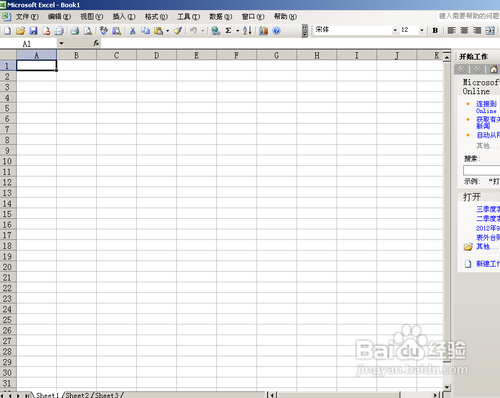Screen dimensions: 500x398
Task: Open the font name 宋体 dropdown arrow
Action: click(x=395, y=30)
